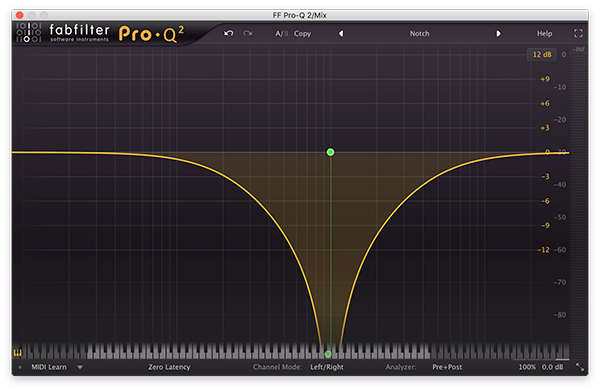
Task: Click the Pro-Q 2 product logo
Action: pyautogui.click(x=151, y=34)
